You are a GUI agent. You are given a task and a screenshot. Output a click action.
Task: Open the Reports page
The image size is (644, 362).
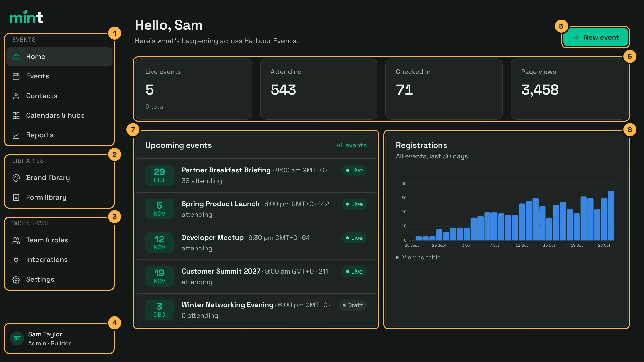coord(59,135)
